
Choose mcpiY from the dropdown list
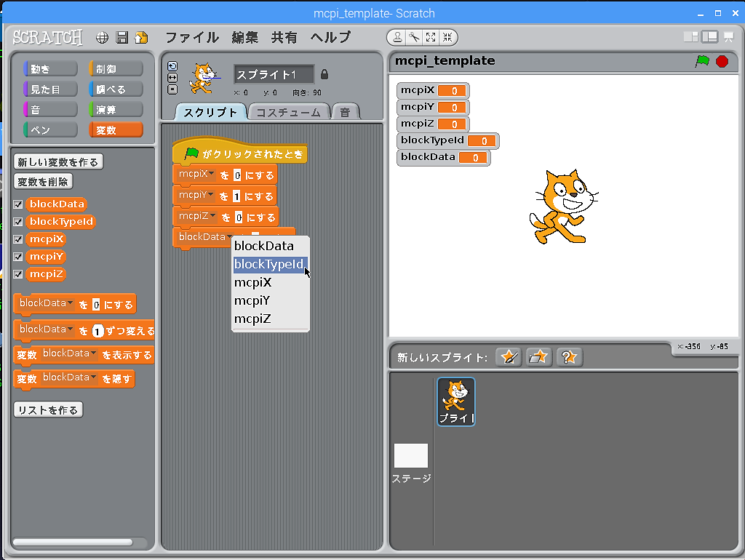pyautogui.click(x=271, y=300)
